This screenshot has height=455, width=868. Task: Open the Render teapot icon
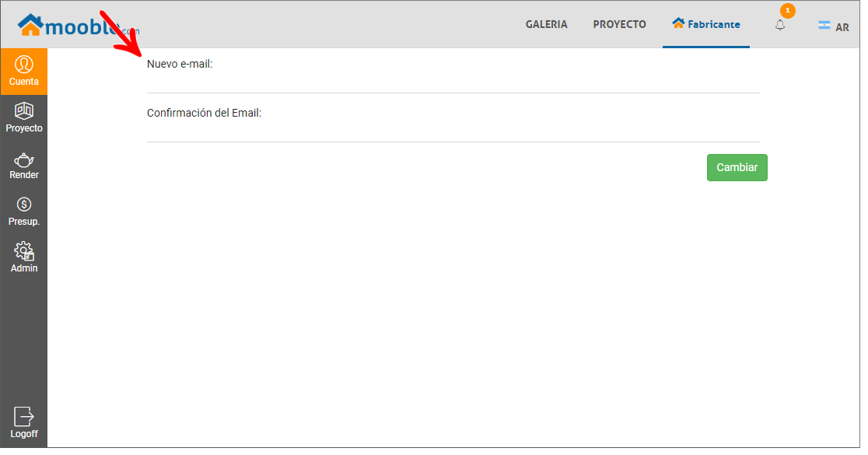(24, 160)
